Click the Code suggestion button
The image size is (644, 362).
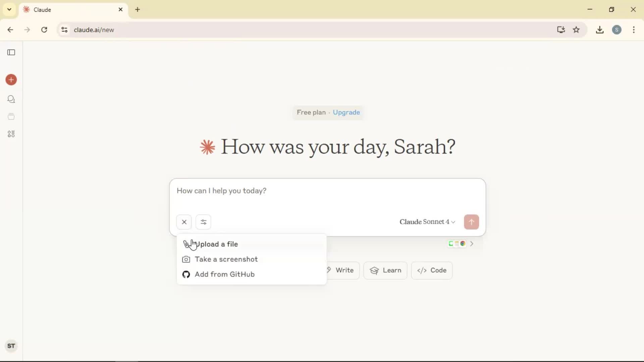click(432, 270)
